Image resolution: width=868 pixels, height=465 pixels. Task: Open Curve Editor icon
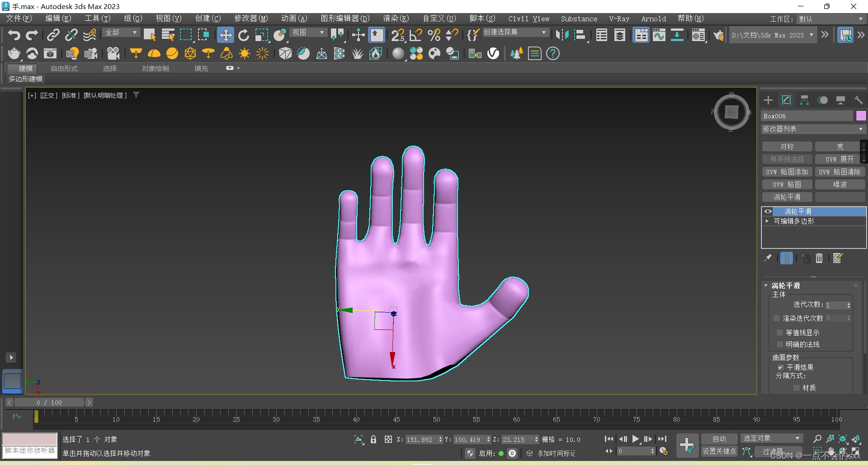click(659, 35)
